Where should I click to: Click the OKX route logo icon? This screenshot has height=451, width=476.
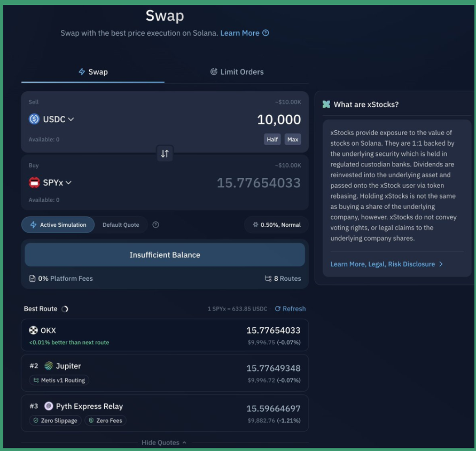(33, 330)
